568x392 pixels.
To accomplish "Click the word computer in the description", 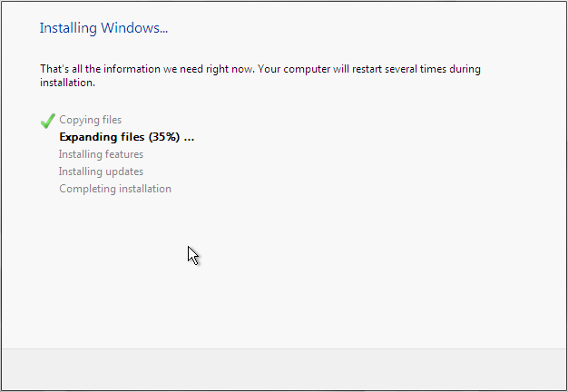I will pos(307,69).
